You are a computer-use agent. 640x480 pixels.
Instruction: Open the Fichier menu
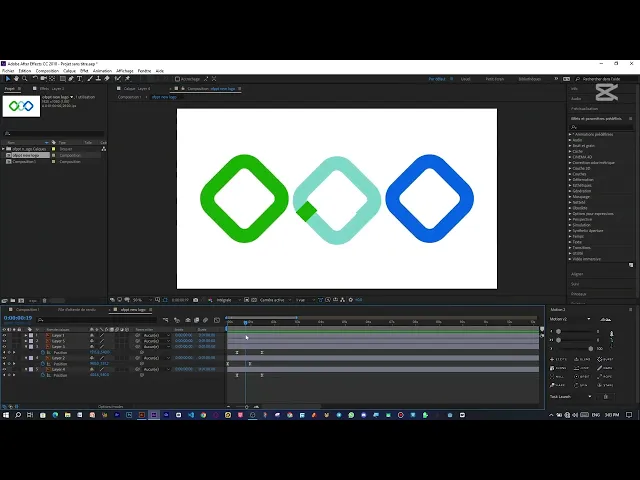point(8,71)
